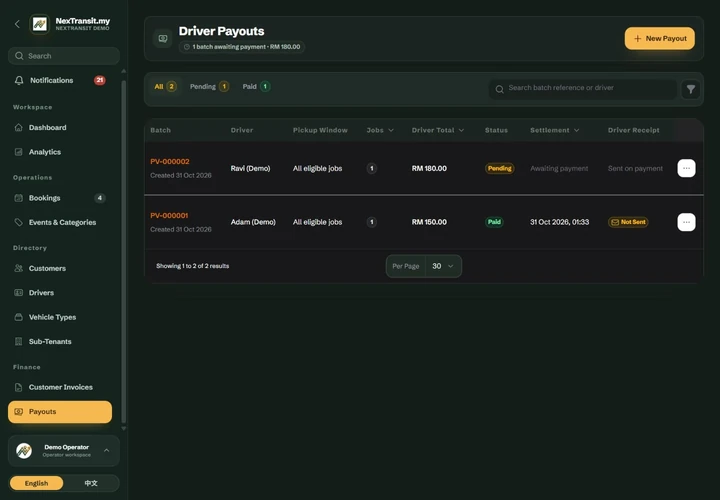Open Bookings calendar icon
The height and width of the screenshot is (500, 720).
18,198
